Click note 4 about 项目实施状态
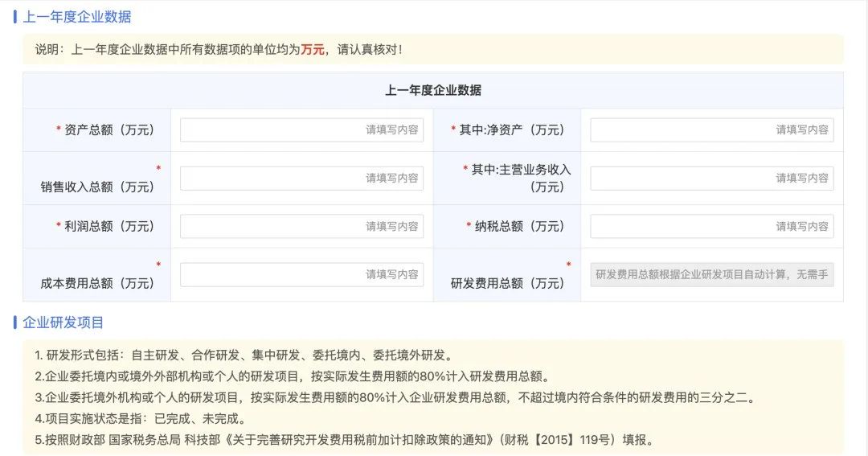Screen dimensions: 868x456 141,418
